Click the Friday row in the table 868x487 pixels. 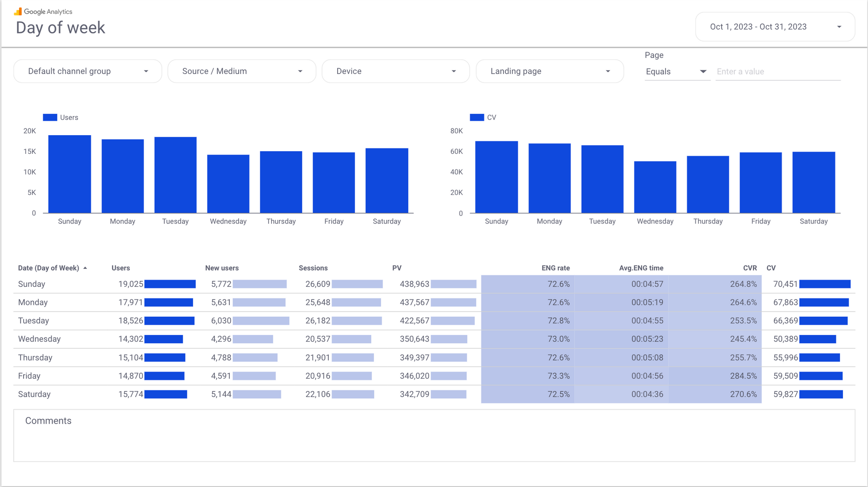[29, 376]
